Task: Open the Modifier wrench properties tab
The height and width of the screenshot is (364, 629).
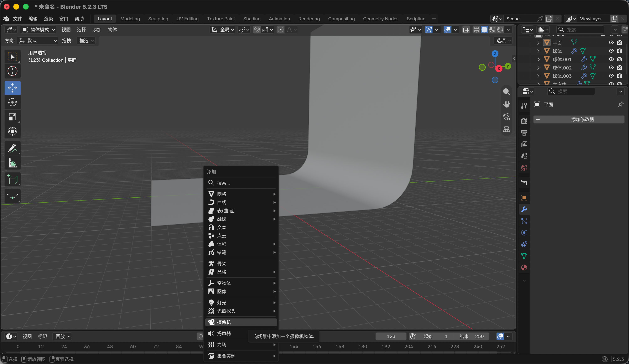Action: [524, 209]
